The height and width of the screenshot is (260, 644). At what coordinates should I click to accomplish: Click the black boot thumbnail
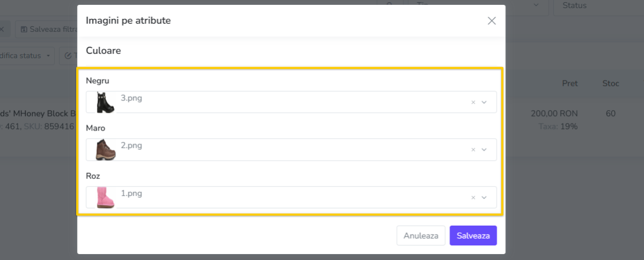[x=105, y=102]
